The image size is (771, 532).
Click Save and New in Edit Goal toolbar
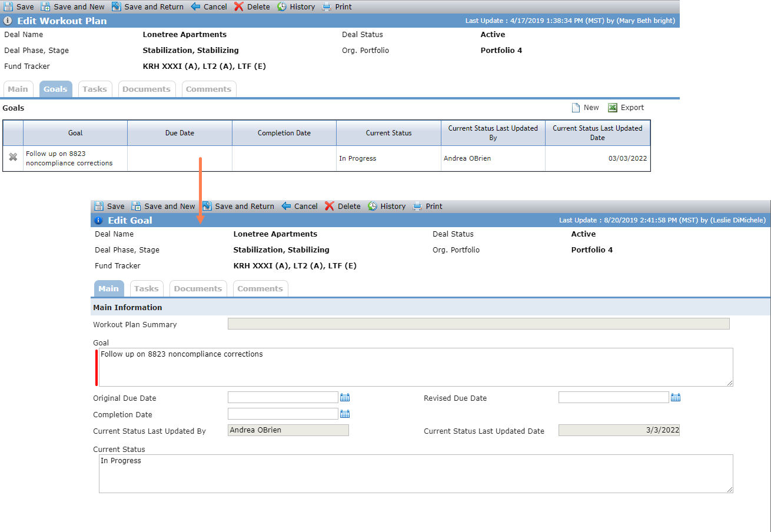tap(163, 206)
